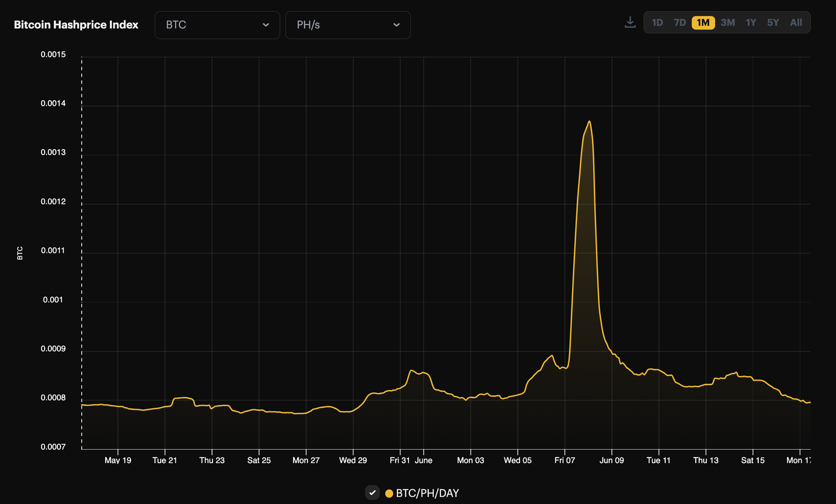Switch to the 1Y time range

751,22
